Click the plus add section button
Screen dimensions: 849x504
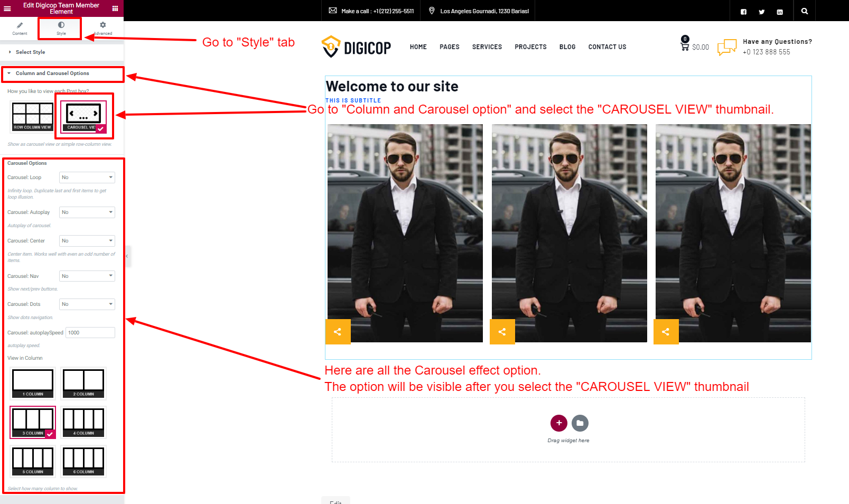point(558,423)
